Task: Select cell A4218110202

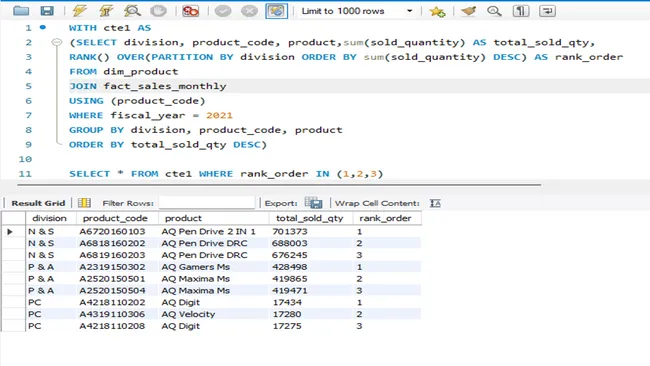Action: 112,302
